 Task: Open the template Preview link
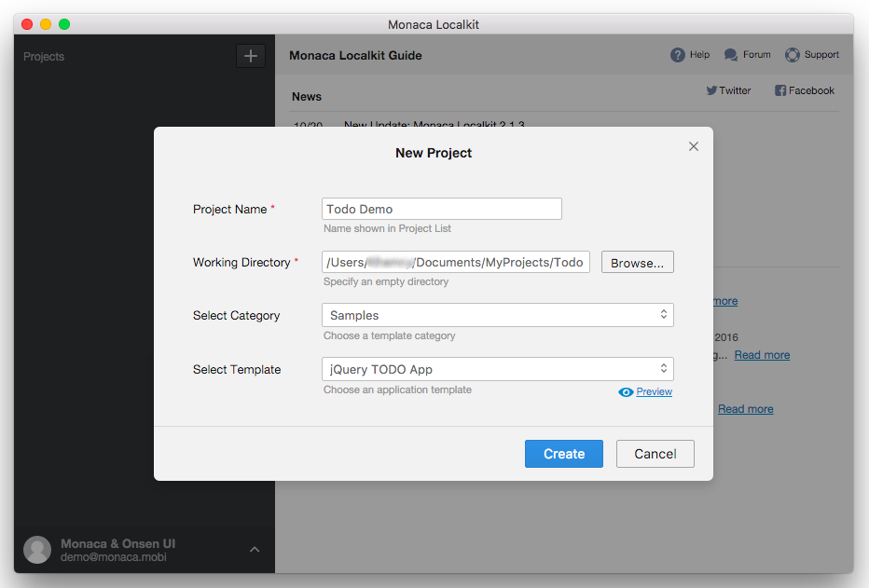pos(655,392)
